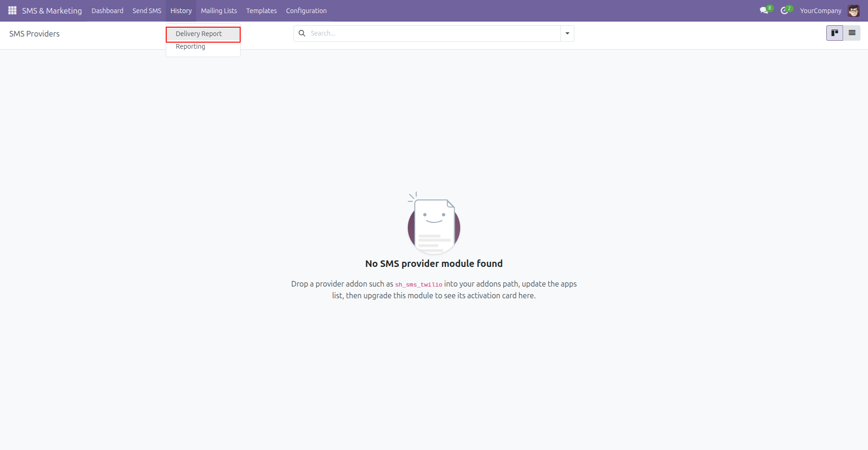Screen dimensions: 868x450
Task: Open the Mailing Lists menu
Action: point(219,10)
